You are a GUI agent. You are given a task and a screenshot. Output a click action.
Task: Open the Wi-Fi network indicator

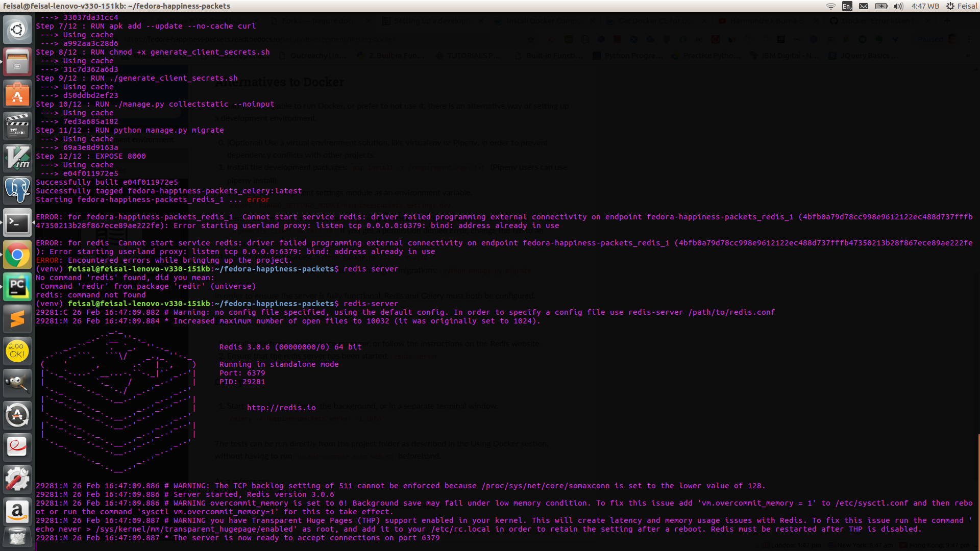tap(831, 6)
